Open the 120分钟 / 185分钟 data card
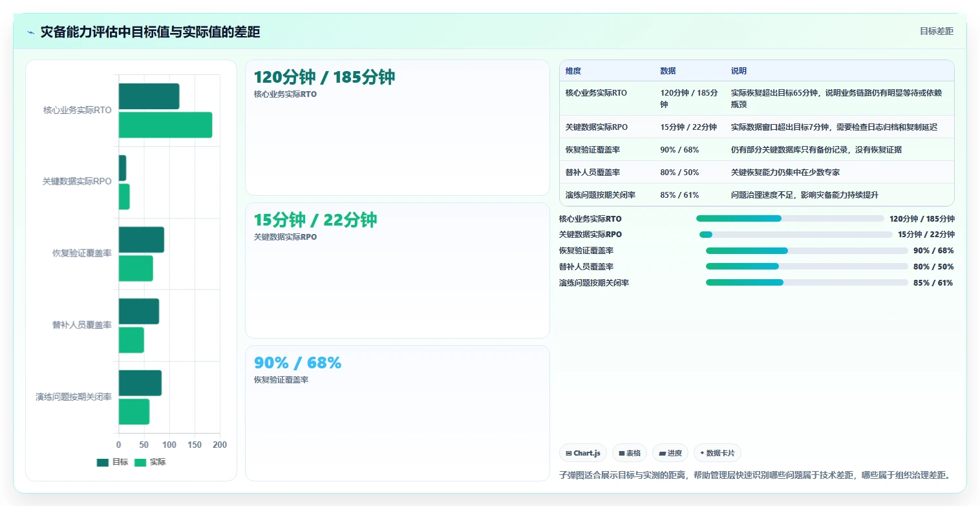The image size is (980, 506). (398, 128)
